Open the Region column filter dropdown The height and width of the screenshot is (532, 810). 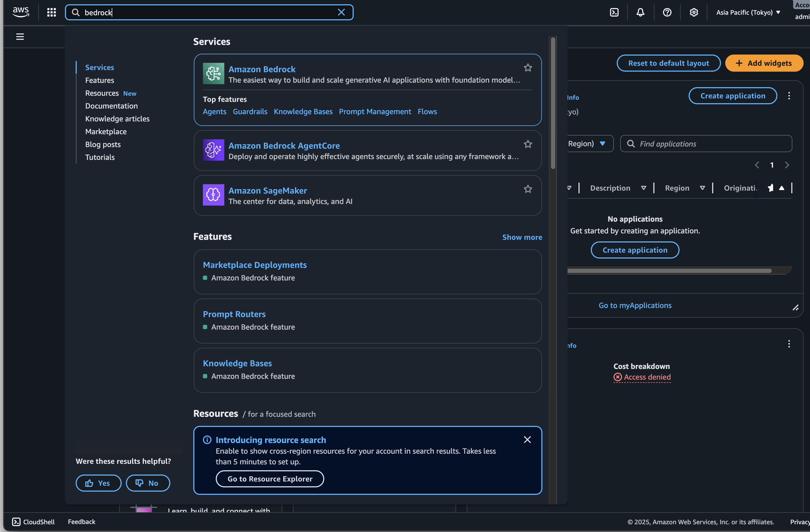[702, 188]
